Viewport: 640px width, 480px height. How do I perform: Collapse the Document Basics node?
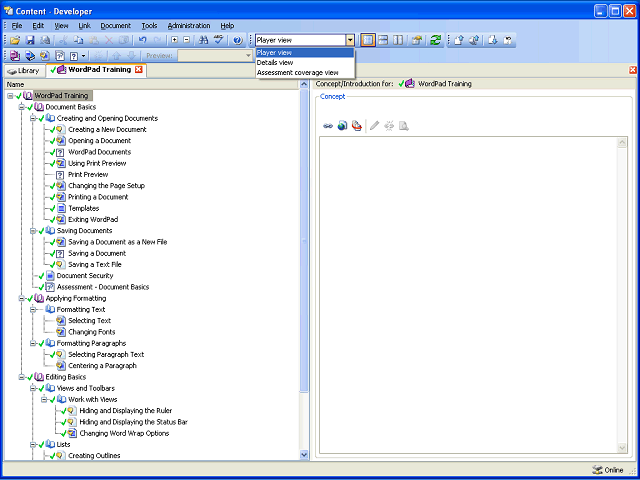[x=21, y=107]
